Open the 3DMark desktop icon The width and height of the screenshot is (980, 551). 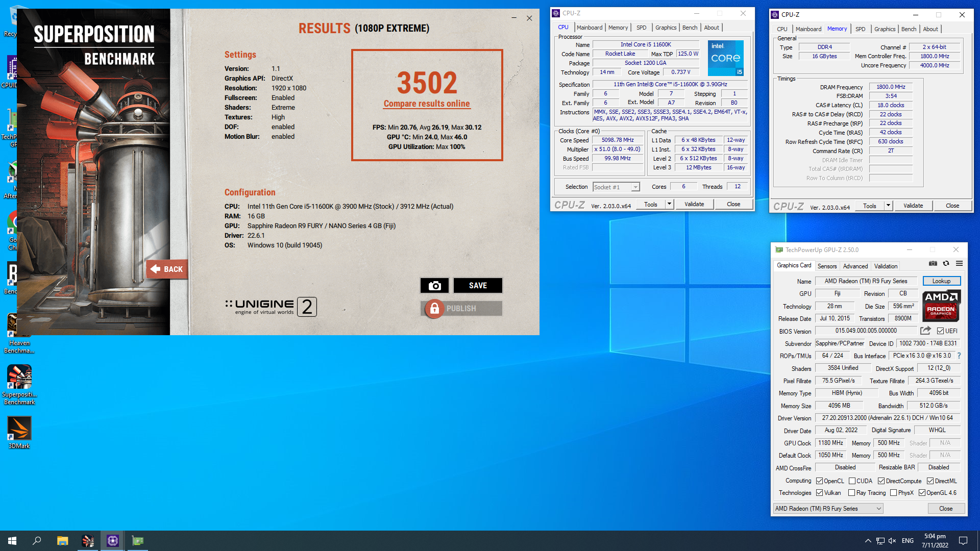point(19,433)
